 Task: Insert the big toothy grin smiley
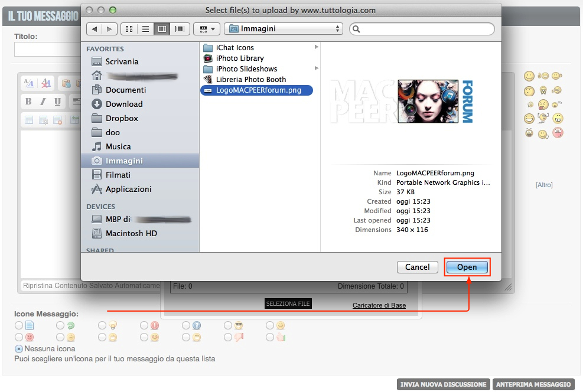point(558,119)
